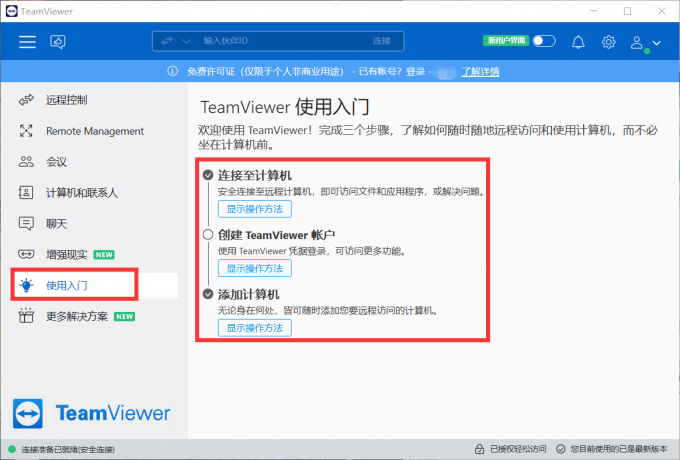Click 您目前使用的已是最新版本 status text

[x=619, y=449]
